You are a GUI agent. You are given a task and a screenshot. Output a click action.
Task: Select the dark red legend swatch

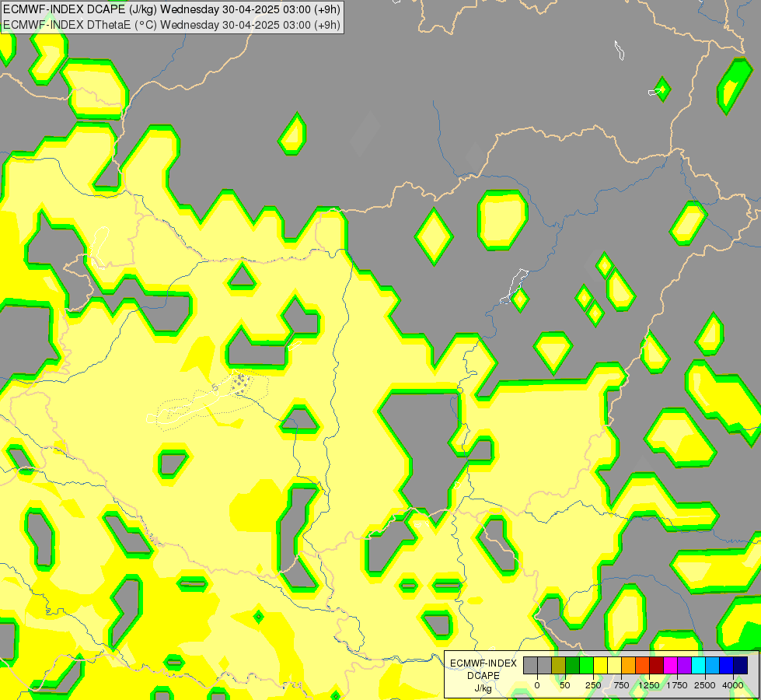coord(657,666)
